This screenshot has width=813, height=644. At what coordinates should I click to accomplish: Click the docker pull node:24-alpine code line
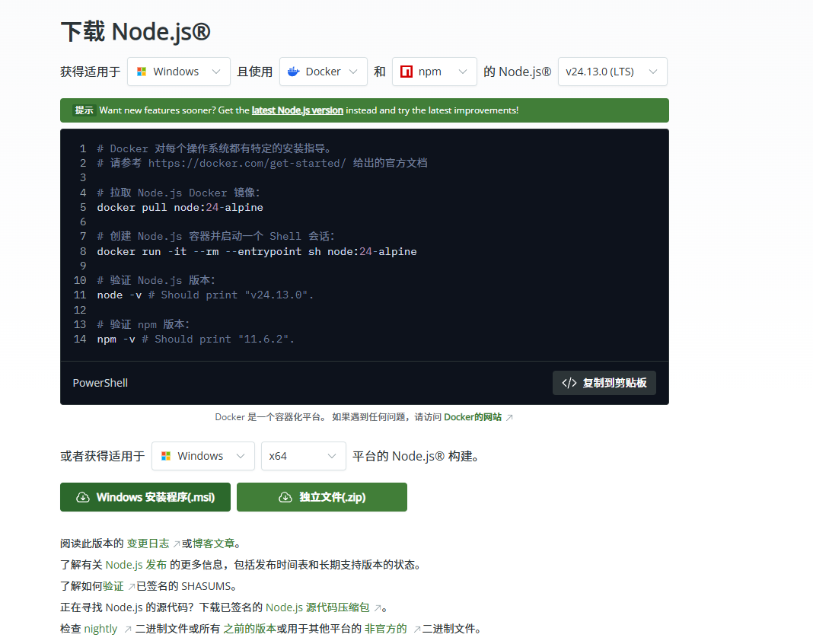[x=180, y=207]
